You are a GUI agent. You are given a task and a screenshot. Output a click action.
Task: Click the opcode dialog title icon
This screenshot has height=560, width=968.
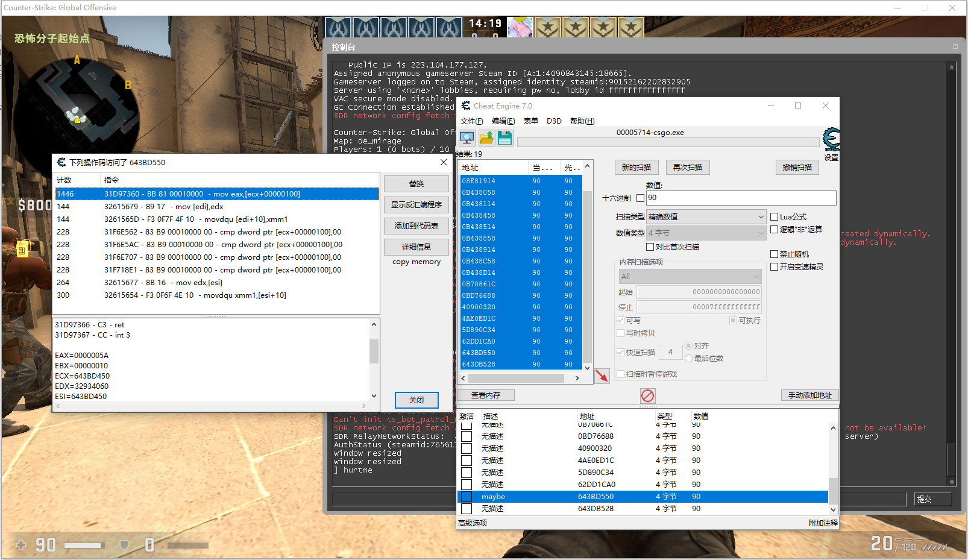tap(61, 162)
